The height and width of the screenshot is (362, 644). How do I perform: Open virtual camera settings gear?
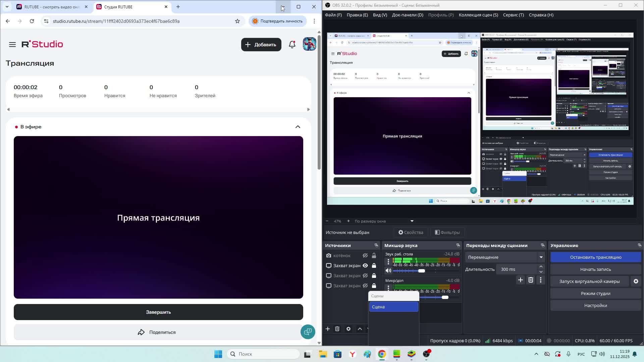(636, 281)
